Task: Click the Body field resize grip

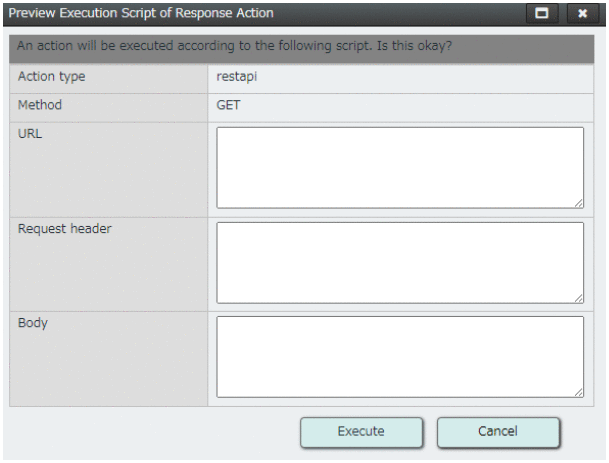Action: [578, 393]
